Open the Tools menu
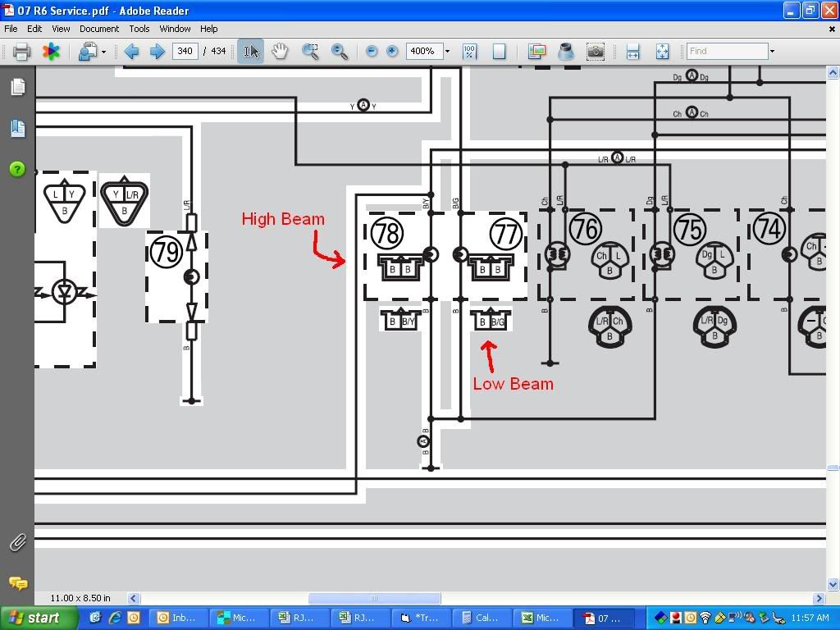The image size is (840, 630). pyautogui.click(x=139, y=29)
